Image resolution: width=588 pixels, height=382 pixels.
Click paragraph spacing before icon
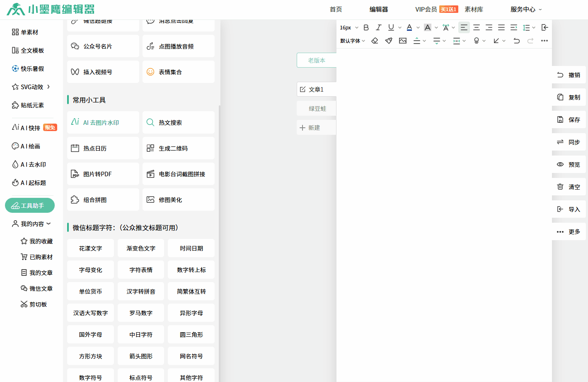click(x=417, y=41)
